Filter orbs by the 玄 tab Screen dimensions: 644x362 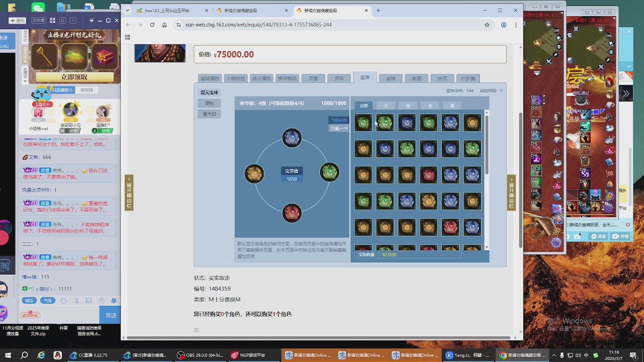[x=430, y=106]
